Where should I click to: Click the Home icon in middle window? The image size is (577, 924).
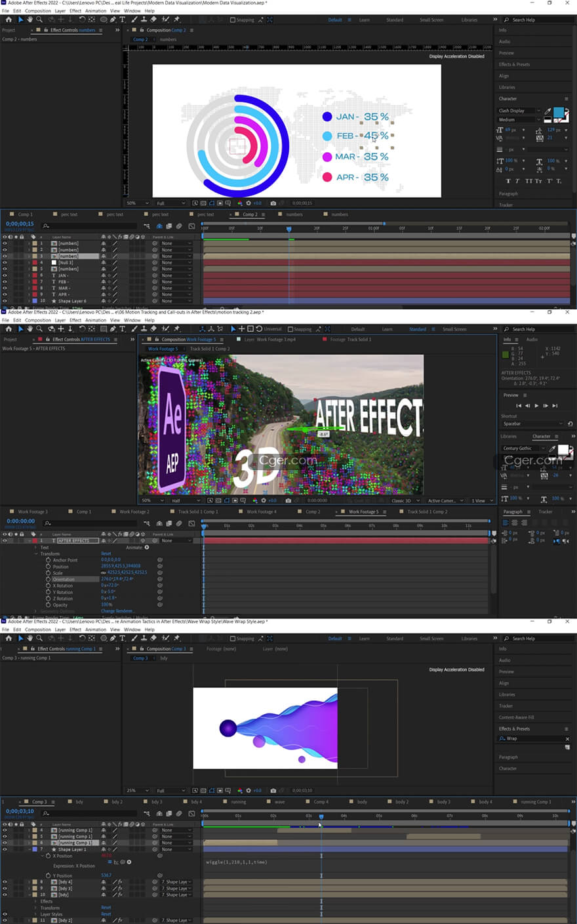[9, 329]
